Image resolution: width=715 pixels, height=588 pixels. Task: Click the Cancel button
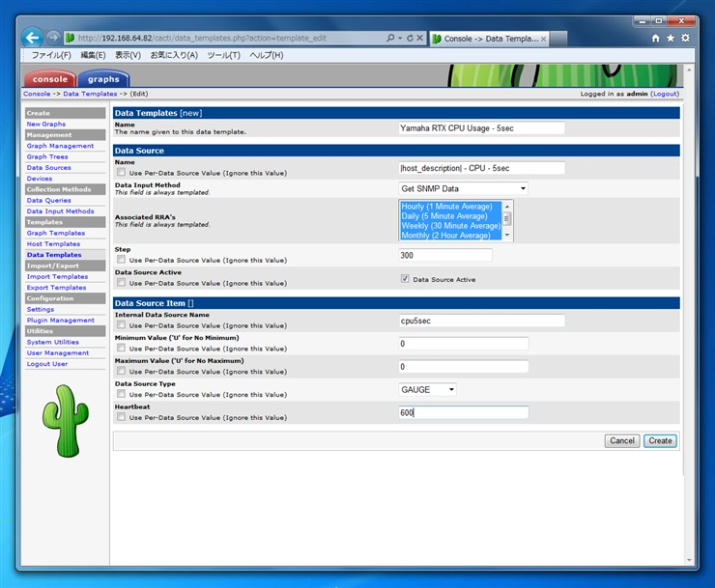point(622,441)
